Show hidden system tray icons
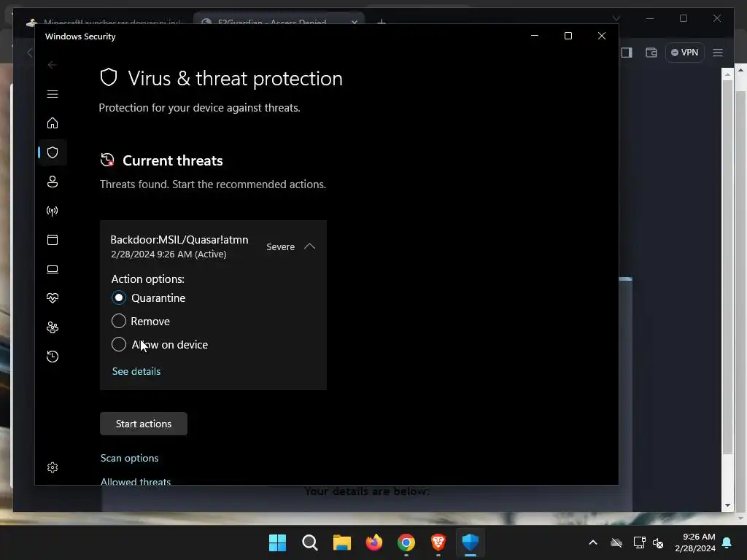 [593, 542]
